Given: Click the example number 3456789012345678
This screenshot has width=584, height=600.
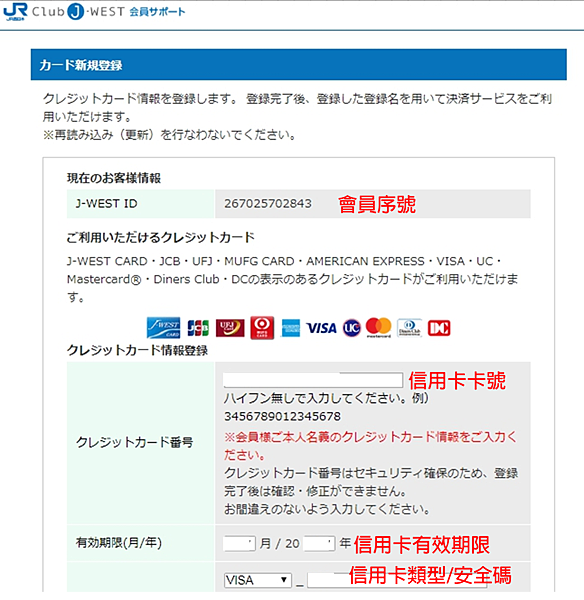Looking at the screenshot, I should point(282,416).
